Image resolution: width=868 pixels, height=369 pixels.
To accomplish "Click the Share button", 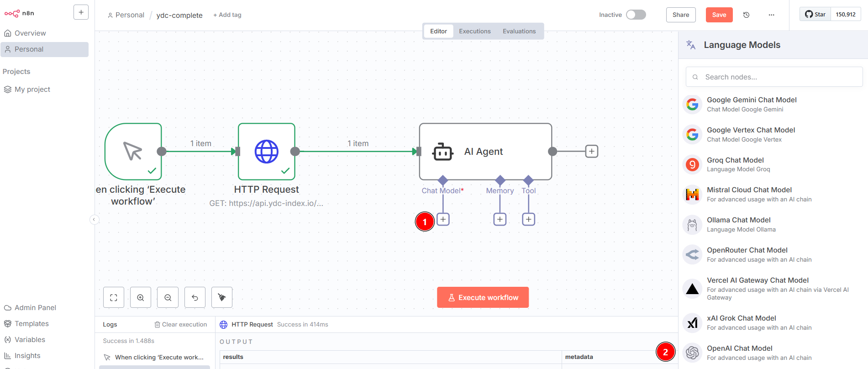I will 681,15.
